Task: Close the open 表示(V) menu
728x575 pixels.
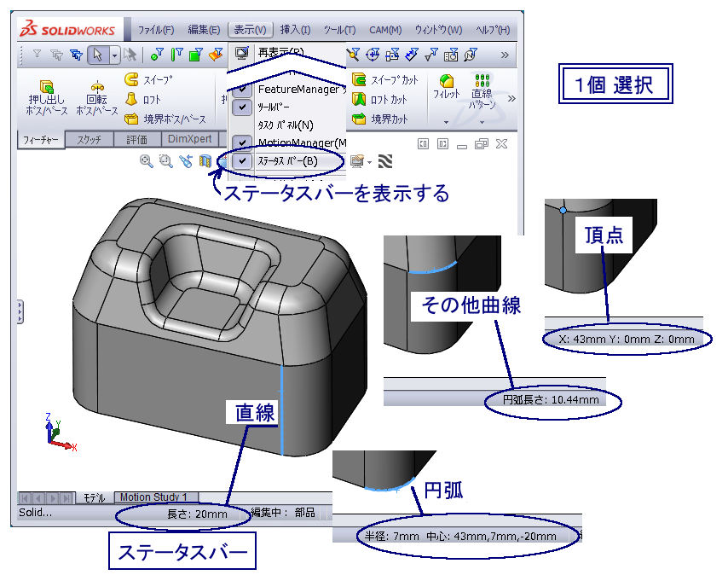Action: point(251,30)
